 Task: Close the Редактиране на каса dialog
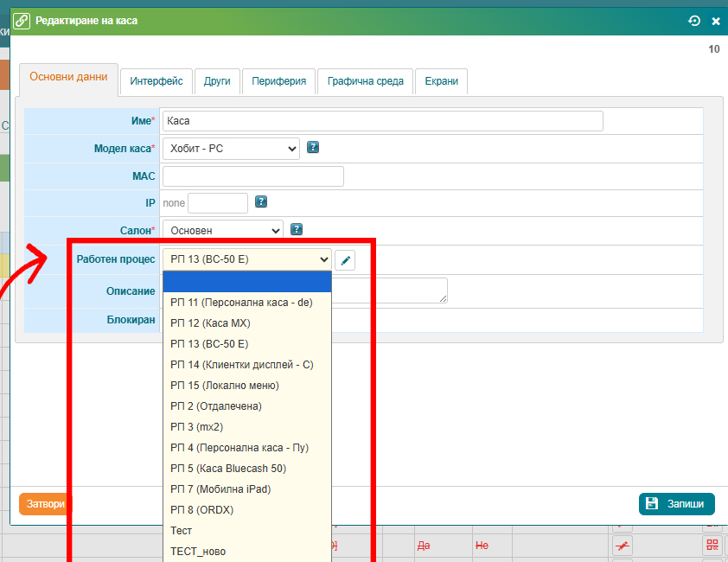tap(716, 21)
